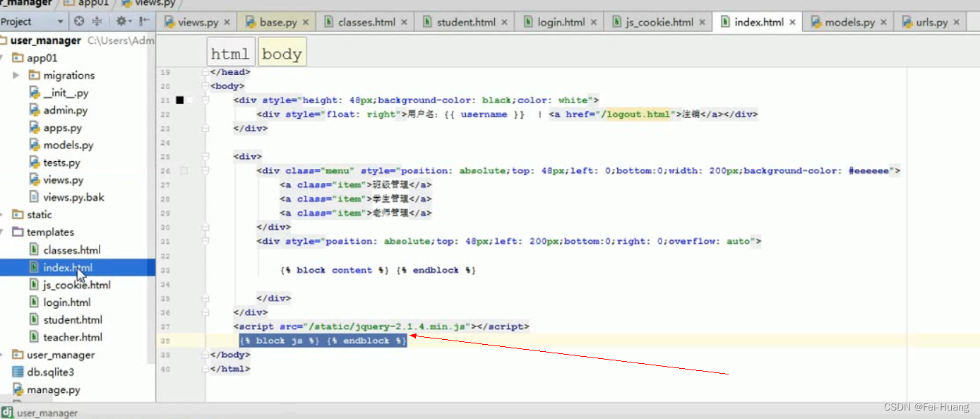Click the black color swatch in the line 21 gutter
Viewport: 980px width, 419px height.
click(180, 100)
